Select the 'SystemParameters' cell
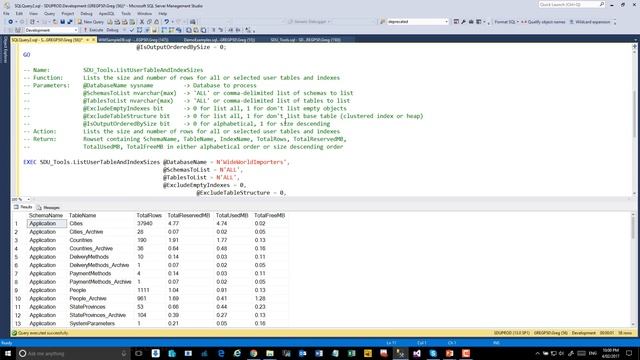Screen dimensions: 640x360 (101, 323)
